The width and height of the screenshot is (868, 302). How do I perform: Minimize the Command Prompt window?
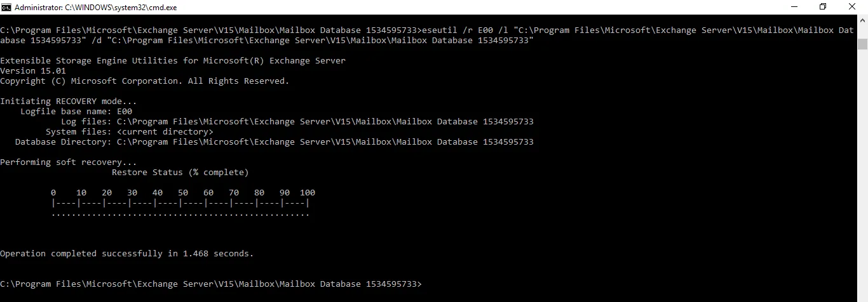(x=794, y=7)
